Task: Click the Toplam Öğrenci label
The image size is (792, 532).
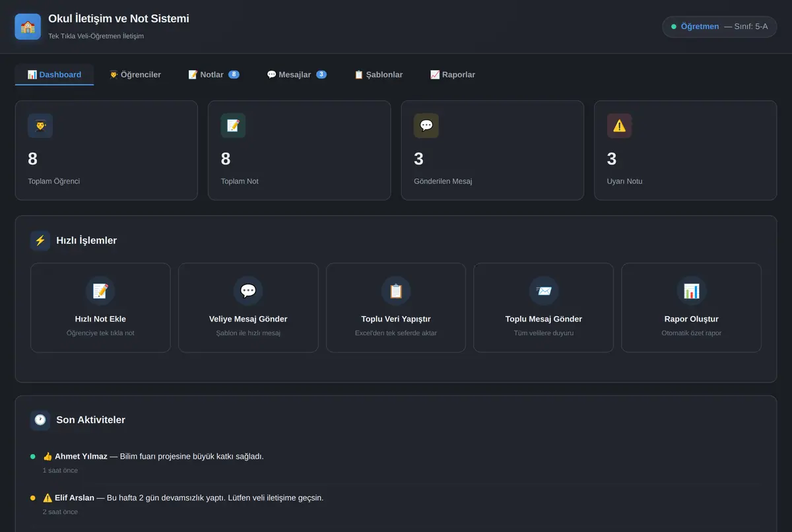Action: point(53,181)
